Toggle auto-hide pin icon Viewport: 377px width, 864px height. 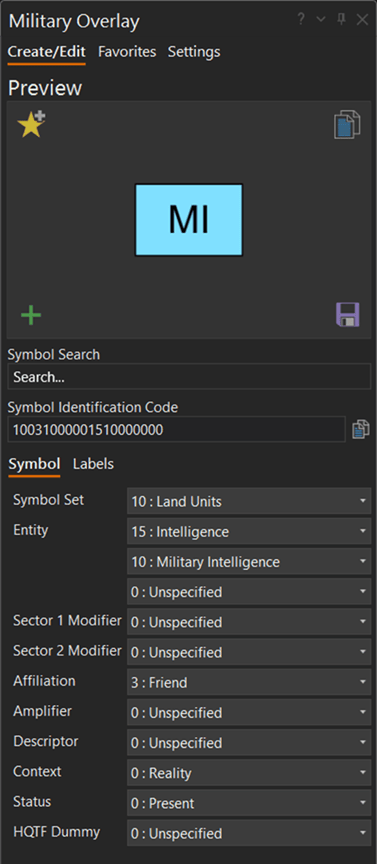(x=341, y=19)
